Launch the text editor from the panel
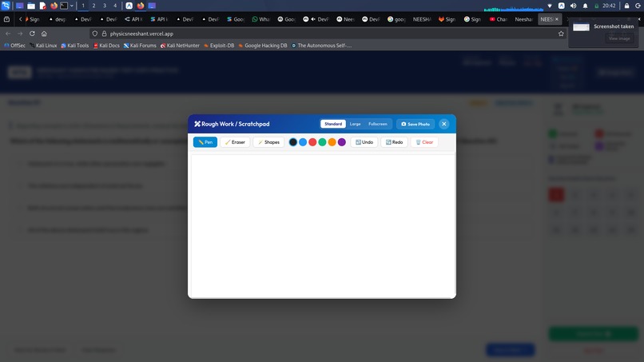 tap(42, 6)
